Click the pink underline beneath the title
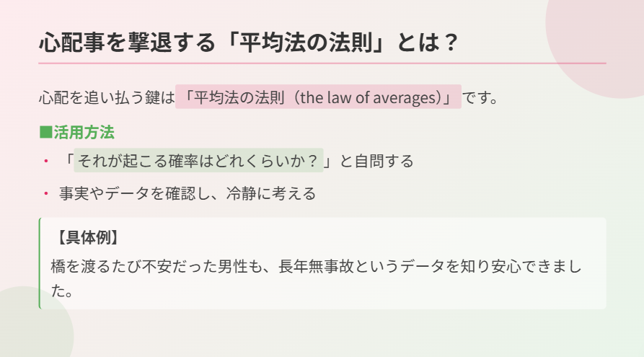This screenshot has width=644, height=357. [x=322, y=63]
